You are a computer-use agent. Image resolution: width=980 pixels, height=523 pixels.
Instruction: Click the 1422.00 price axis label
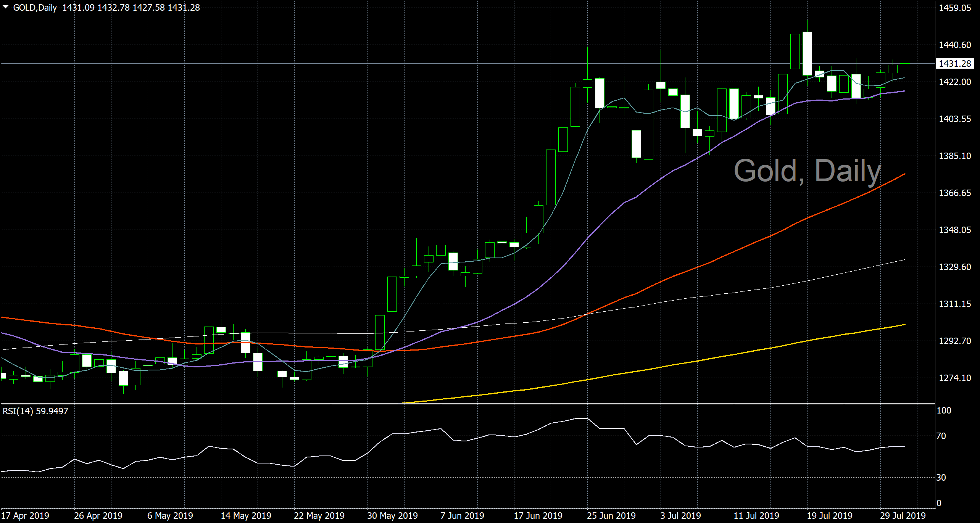click(x=955, y=82)
